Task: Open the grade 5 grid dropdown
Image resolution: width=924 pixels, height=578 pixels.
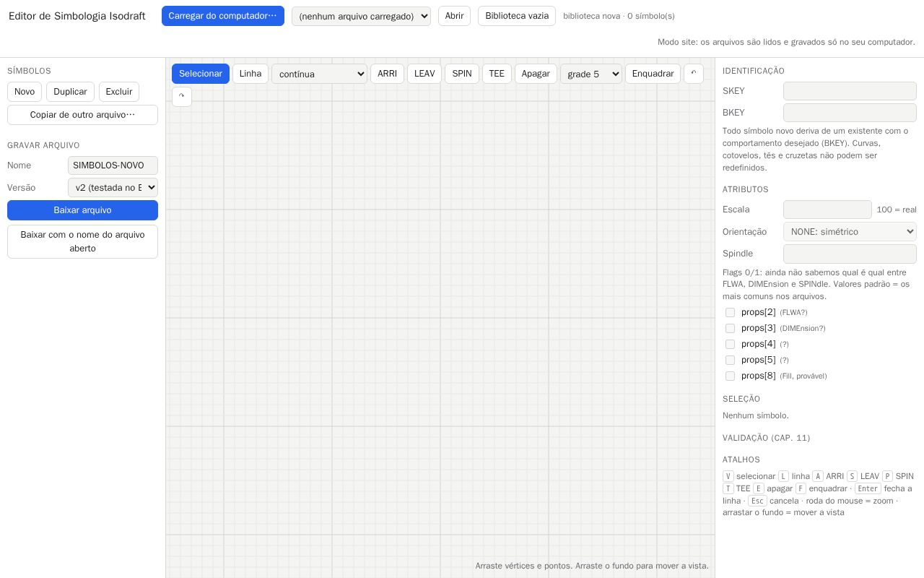Action: point(591,74)
